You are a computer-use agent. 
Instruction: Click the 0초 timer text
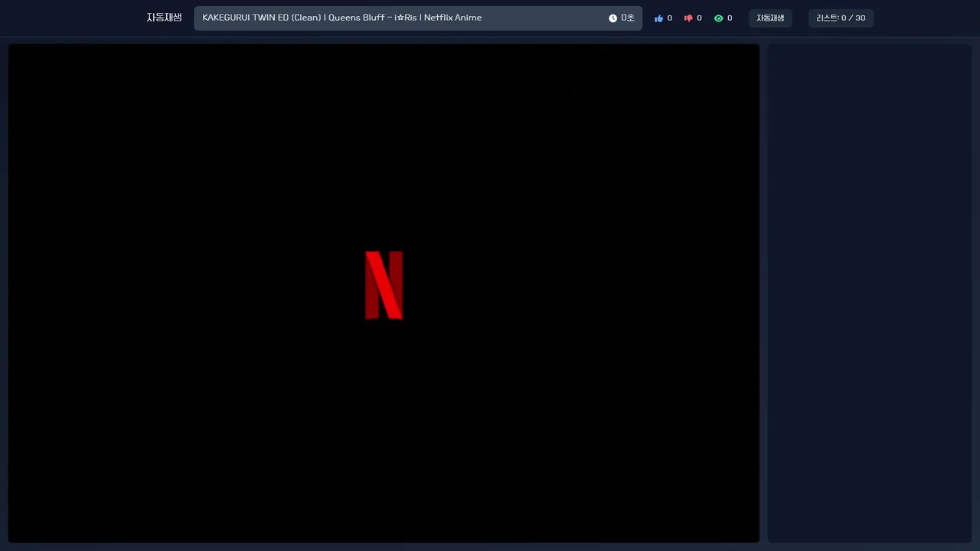628,18
